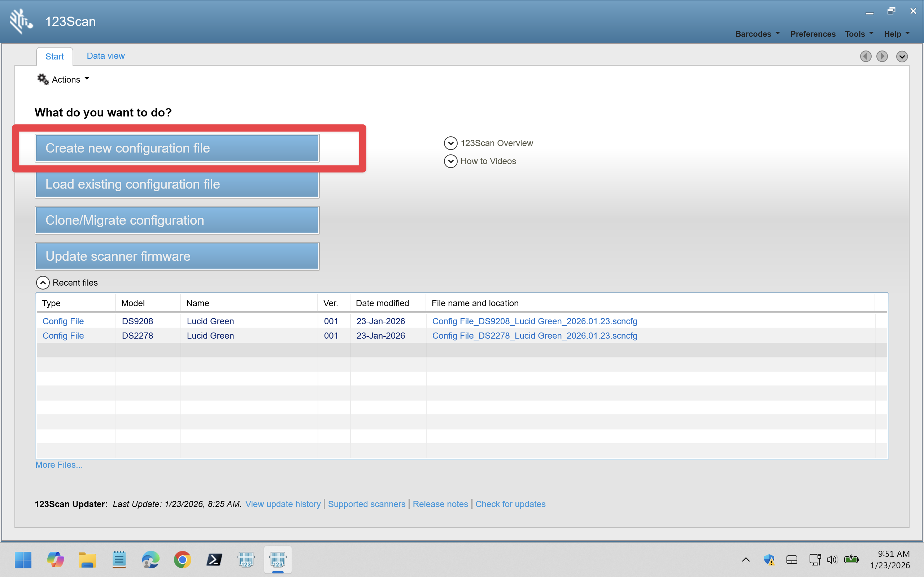Expand the 123Scan Overview section
This screenshot has width=924, height=577.
point(450,143)
